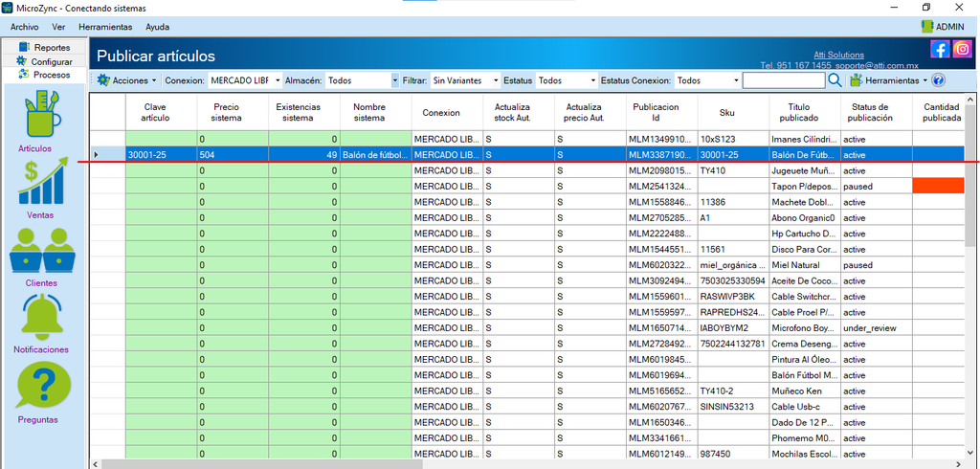Click the under_review status cell
The width and height of the screenshot is (980, 469).
tap(877, 327)
